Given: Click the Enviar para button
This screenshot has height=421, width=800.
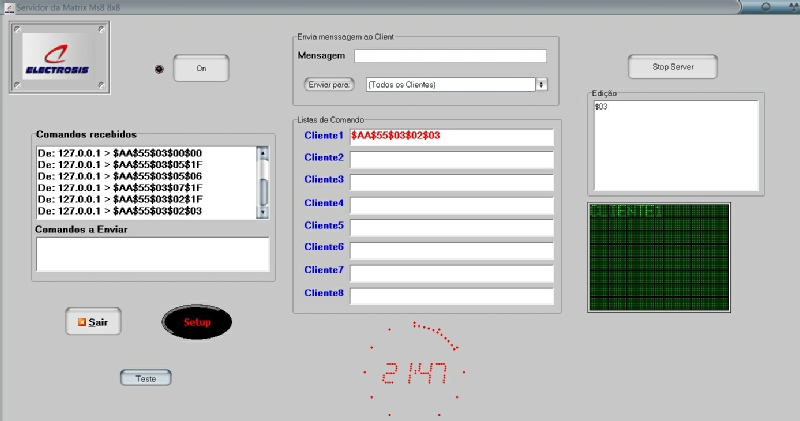Looking at the screenshot, I should [x=329, y=85].
